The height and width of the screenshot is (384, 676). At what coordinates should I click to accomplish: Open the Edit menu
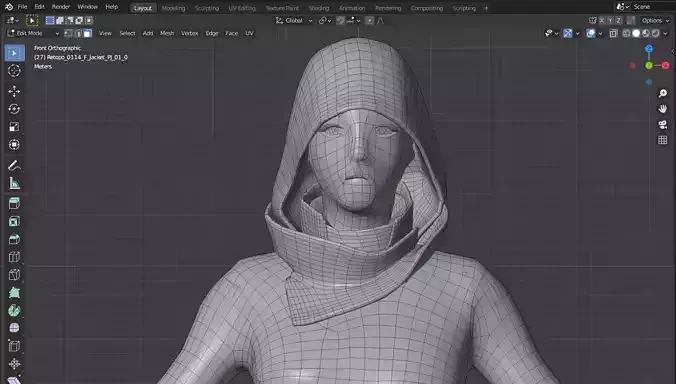pos(39,7)
